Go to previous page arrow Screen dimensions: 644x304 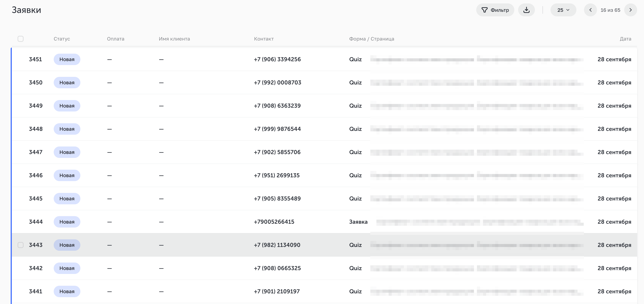coord(590,10)
